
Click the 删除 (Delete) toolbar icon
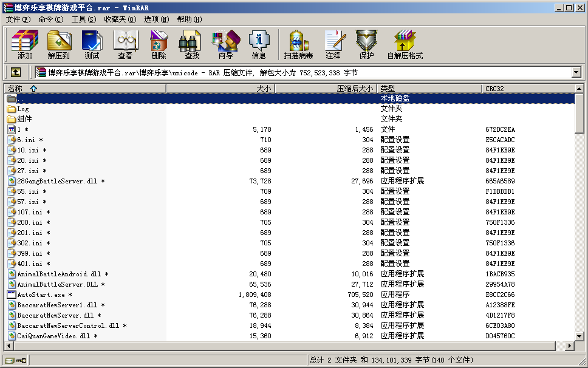coord(159,44)
